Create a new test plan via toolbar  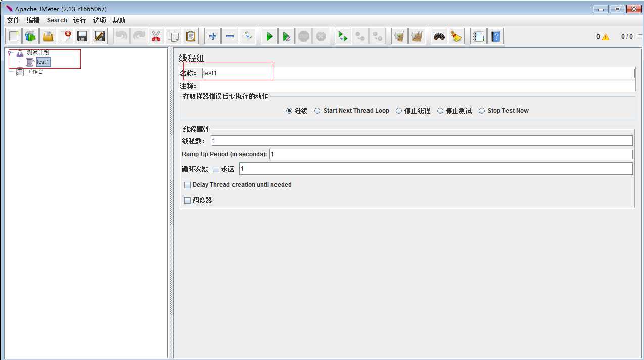(14, 36)
